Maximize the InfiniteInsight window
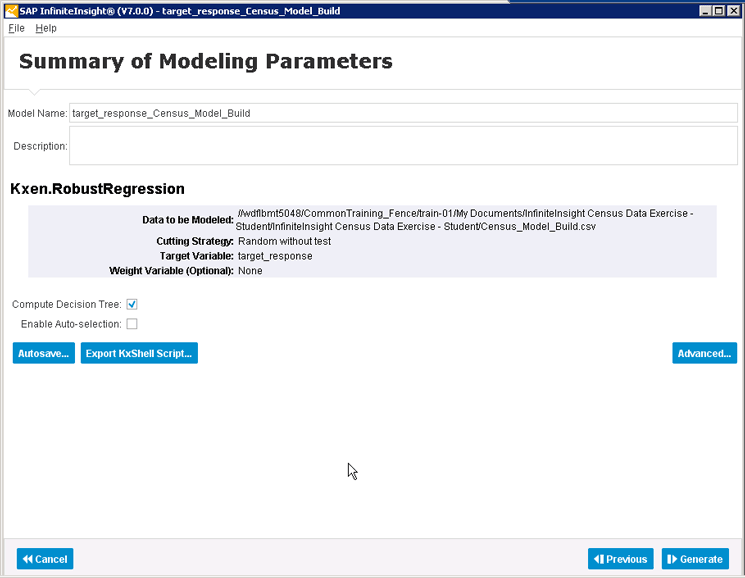Image resolution: width=745 pixels, height=578 pixels. click(x=719, y=10)
